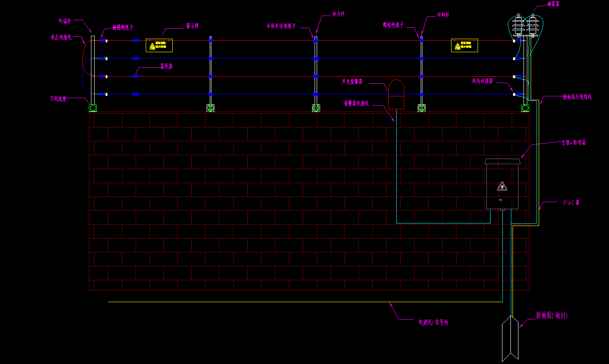The height and width of the screenshot is (364, 609).
Task: Click the "承力杆" label
Action: (x=339, y=14)
